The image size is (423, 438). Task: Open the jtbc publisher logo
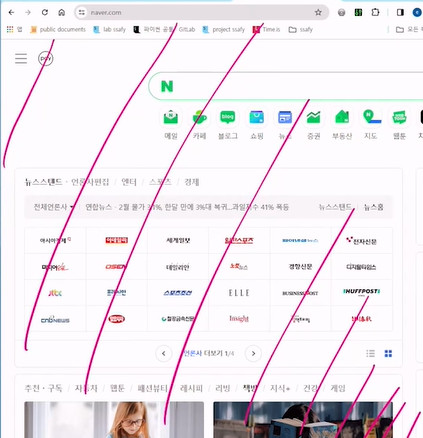(x=55, y=293)
